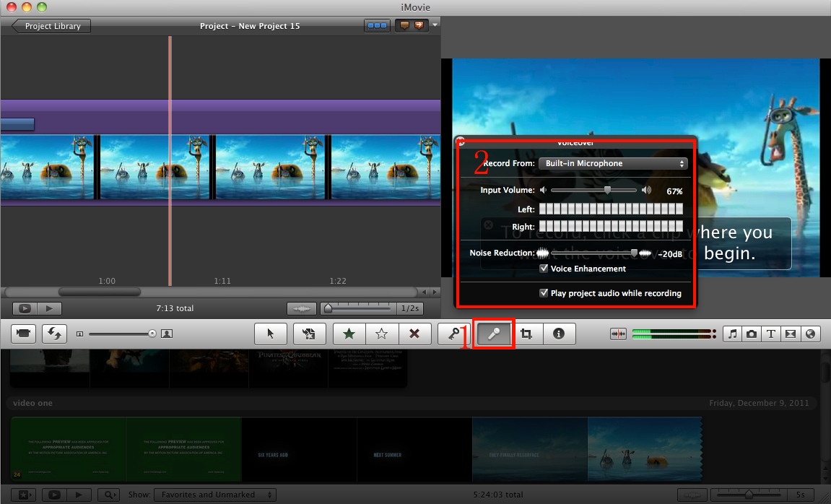
Task: Click the blue title bar in timeline
Action: click(17, 124)
